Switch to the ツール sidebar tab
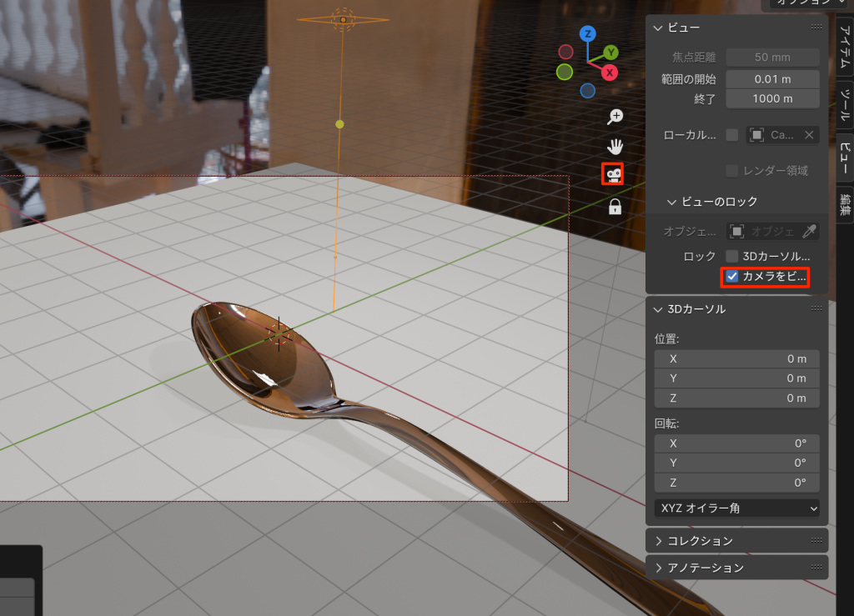Screen dimensions: 854x616 pos(845,105)
